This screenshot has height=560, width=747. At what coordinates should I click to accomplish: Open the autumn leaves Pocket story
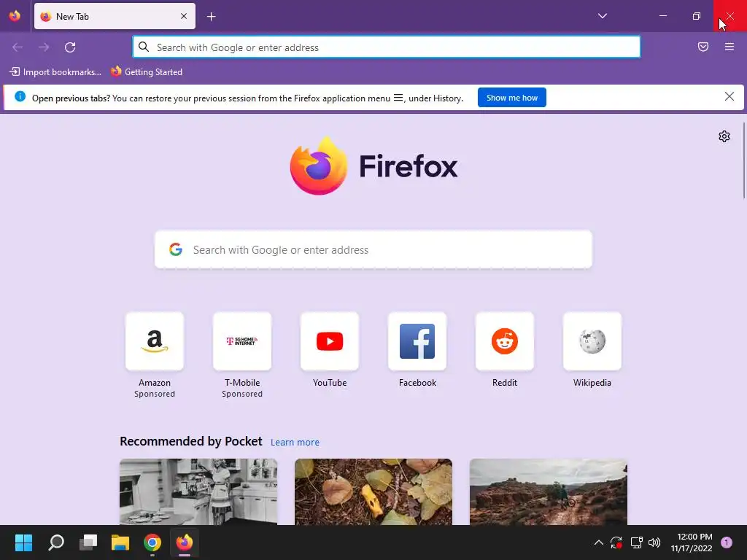click(373, 492)
